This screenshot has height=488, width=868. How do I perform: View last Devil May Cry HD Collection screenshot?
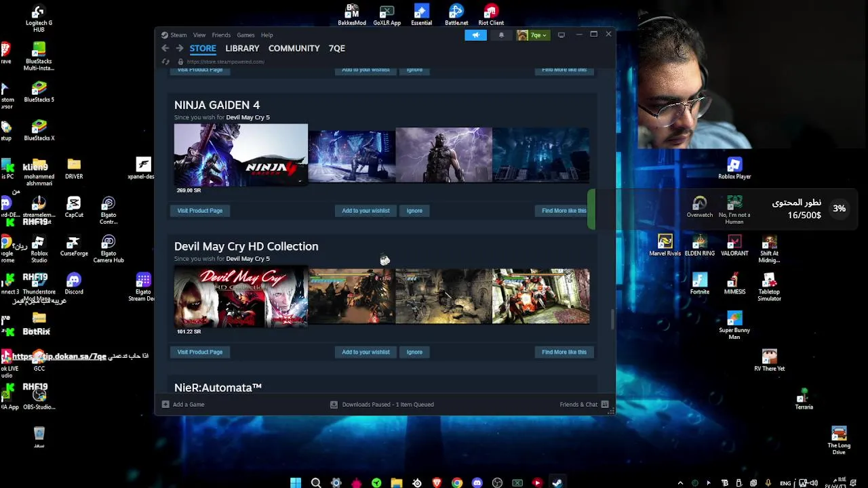540,296
